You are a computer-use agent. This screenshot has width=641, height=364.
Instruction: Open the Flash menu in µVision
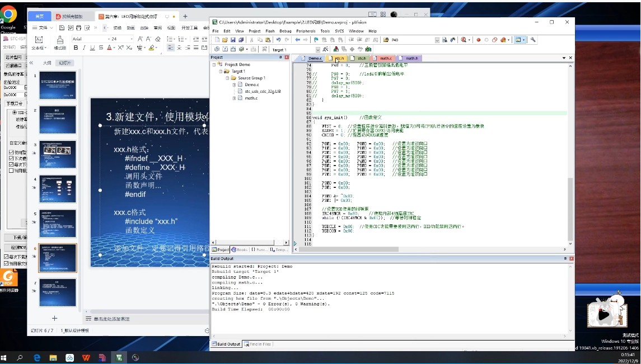[x=270, y=31]
